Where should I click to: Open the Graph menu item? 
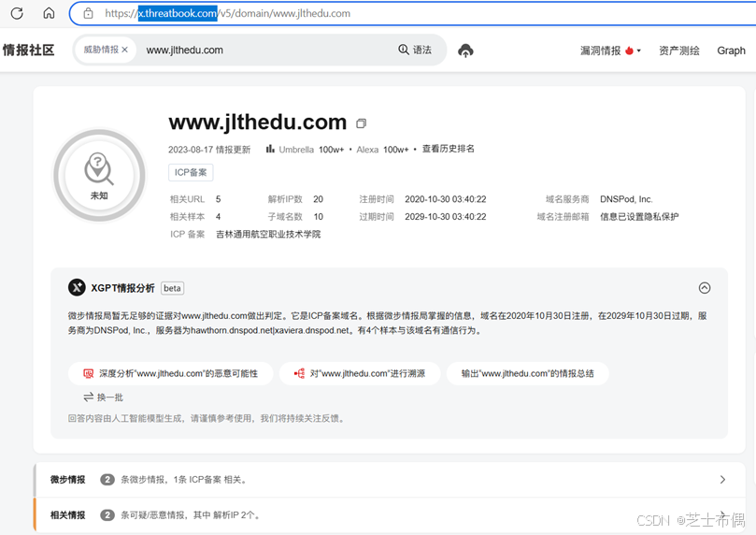pos(731,51)
